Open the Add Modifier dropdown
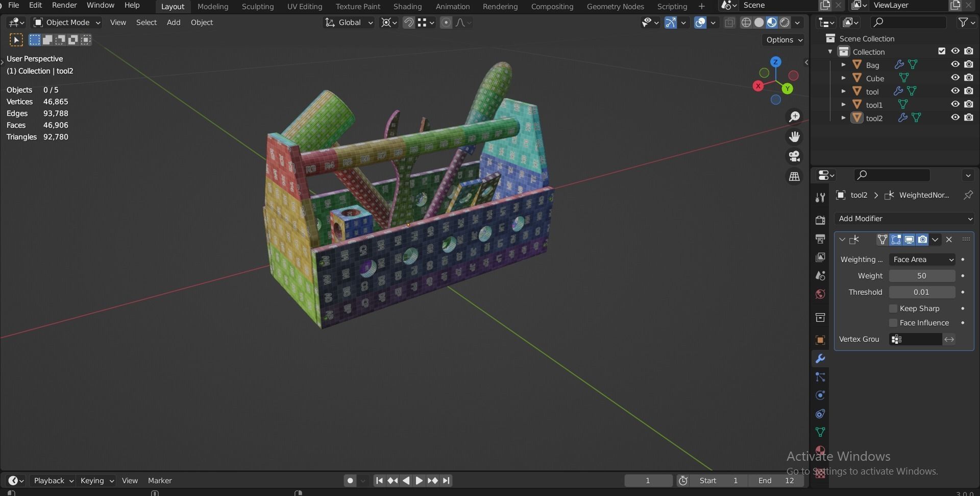980x496 pixels. [x=904, y=219]
